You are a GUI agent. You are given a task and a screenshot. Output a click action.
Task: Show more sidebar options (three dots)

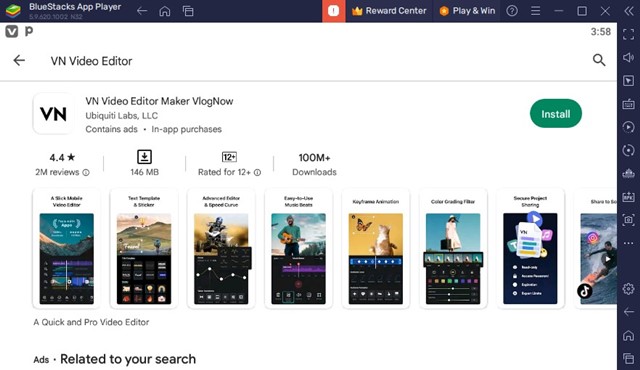[629, 243]
